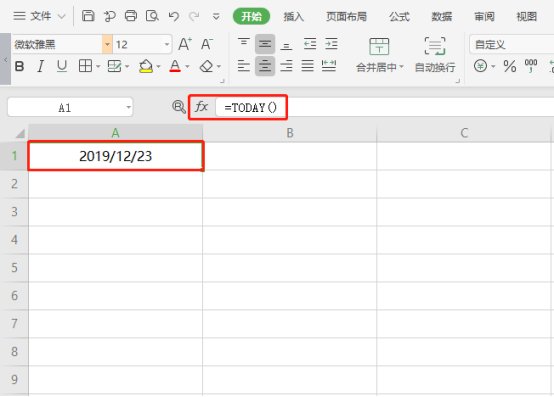Click the zoom magnifier icon by formula bar

tap(179, 107)
